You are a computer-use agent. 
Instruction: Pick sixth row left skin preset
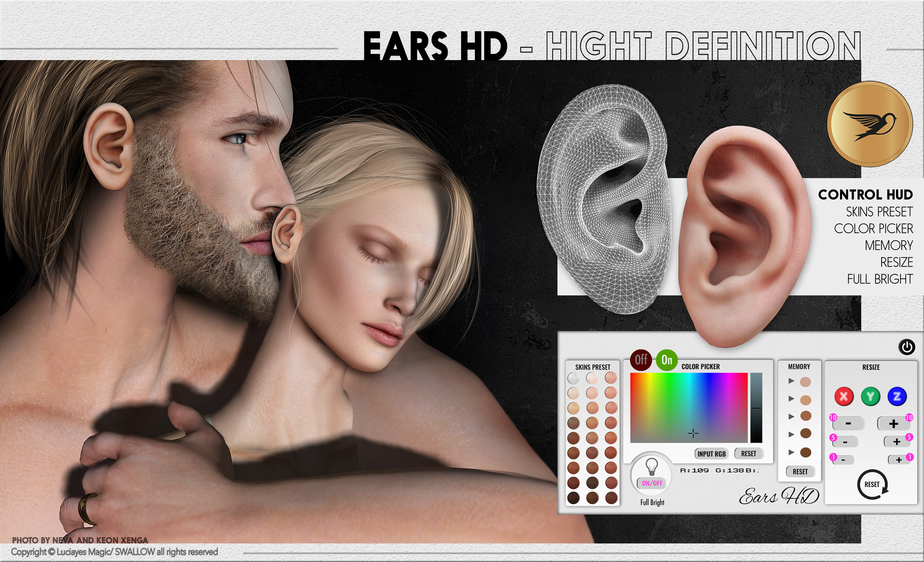pyautogui.click(x=573, y=453)
